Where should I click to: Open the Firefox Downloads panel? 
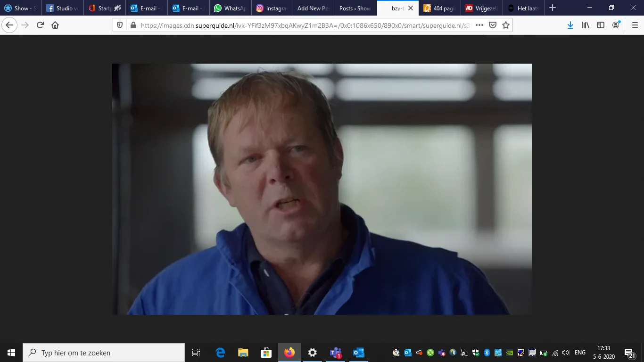[570, 25]
